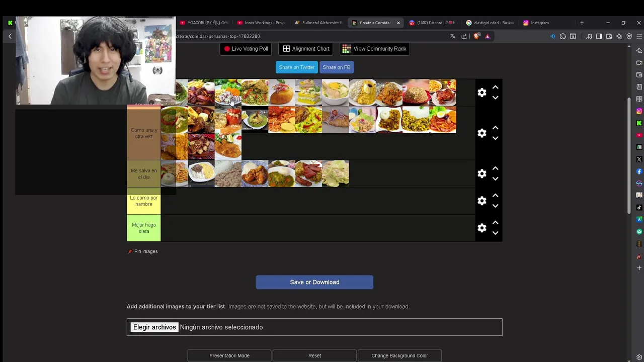
Task: Open the extensions puzzle icon
Action: click(563, 36)
